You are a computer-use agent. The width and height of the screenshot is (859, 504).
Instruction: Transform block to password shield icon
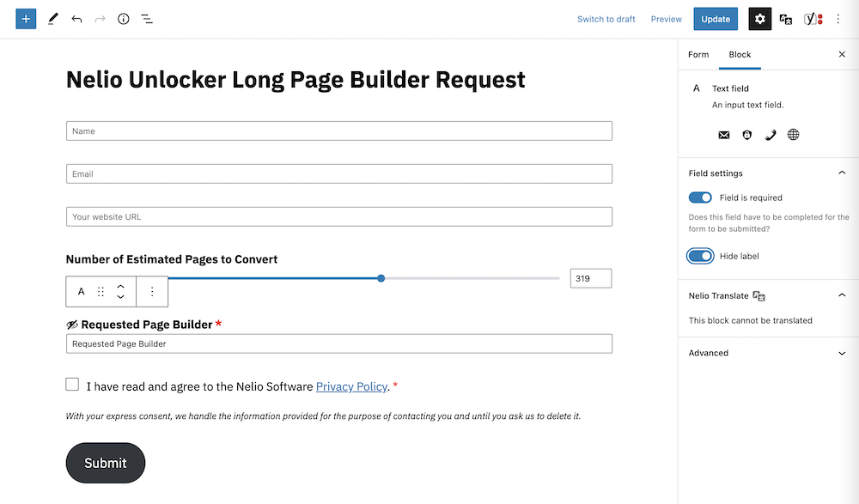coord(746,135)
